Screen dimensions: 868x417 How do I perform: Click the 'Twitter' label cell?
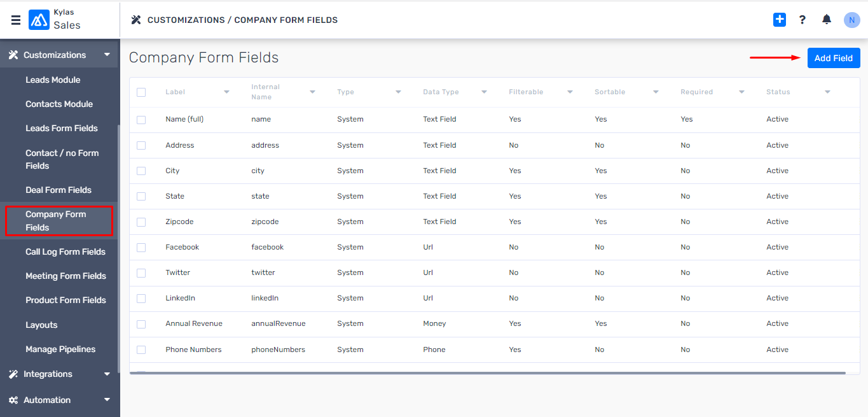coord(178,272)
